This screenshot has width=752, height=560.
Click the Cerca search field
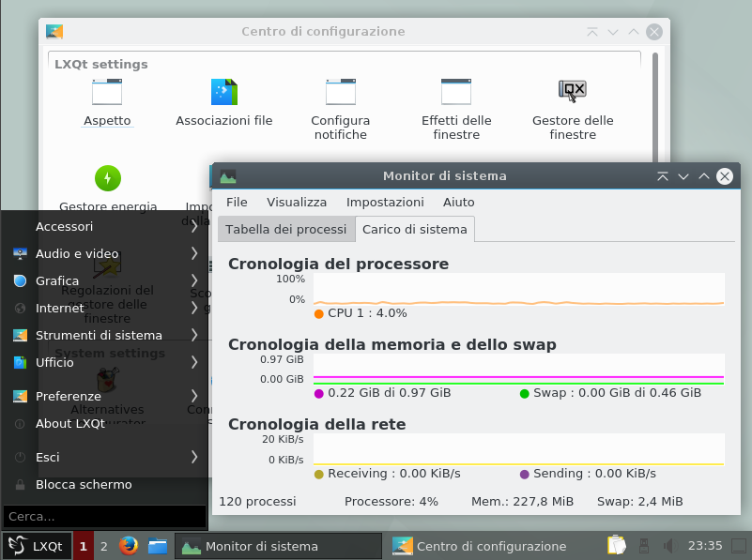click(103, 516)
